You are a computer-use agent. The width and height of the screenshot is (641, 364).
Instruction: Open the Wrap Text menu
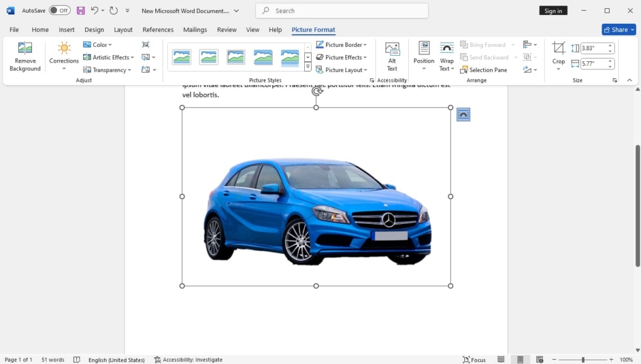[446, 57]
